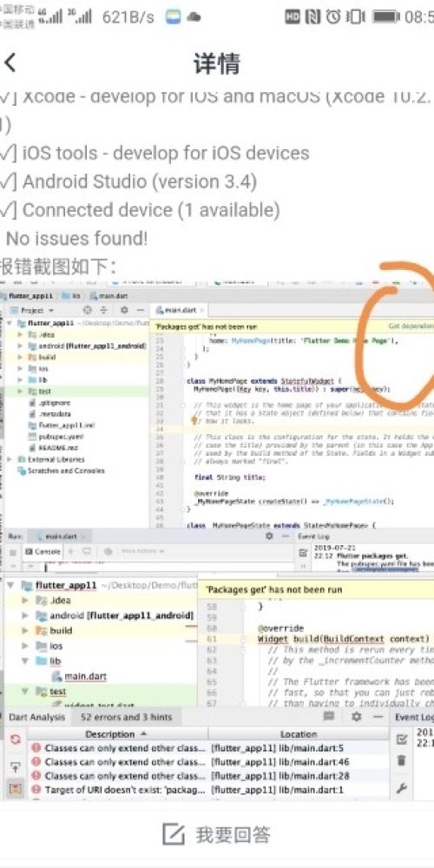
Task: Click the '52 errors and 3 hints' summary
Action: (x=126, y=717)
